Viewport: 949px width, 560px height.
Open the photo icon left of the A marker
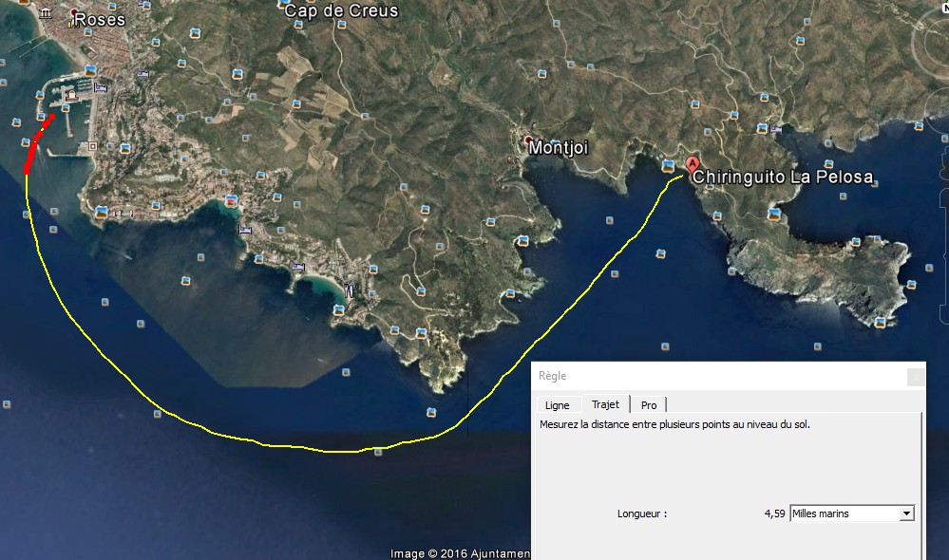click(x=668, y=166)
